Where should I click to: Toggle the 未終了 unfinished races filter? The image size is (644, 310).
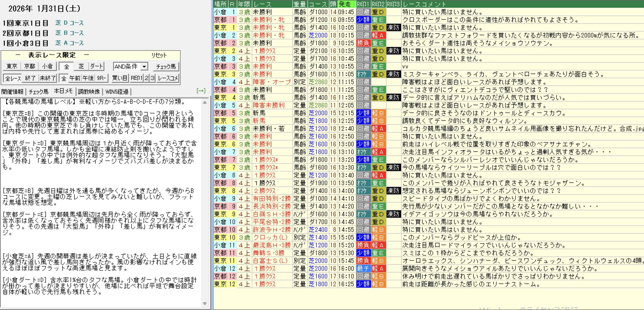point(47,78)
